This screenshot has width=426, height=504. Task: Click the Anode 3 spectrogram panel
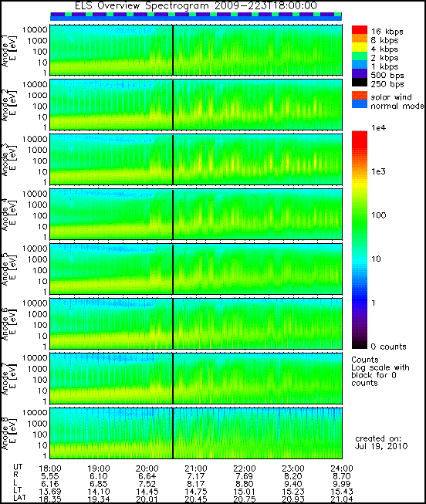pyautogui.click(x=196, y=160)
